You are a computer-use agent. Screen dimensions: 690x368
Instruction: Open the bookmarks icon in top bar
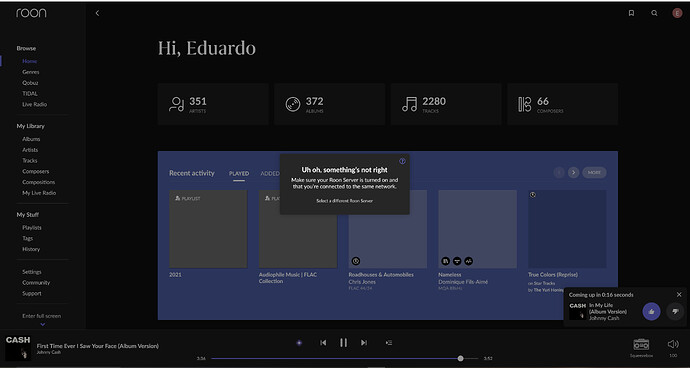click(x=631, y=13)
